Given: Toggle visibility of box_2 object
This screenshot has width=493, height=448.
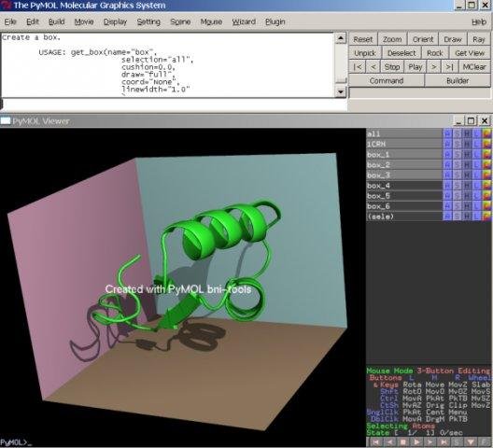Looking at the screenshot, I should [404, 165].
